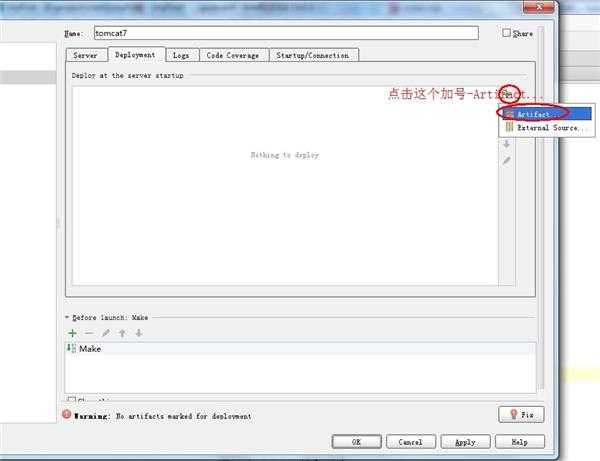Select the Deployment tab
The height and width of the screenshot is (461, 600).
136,55
